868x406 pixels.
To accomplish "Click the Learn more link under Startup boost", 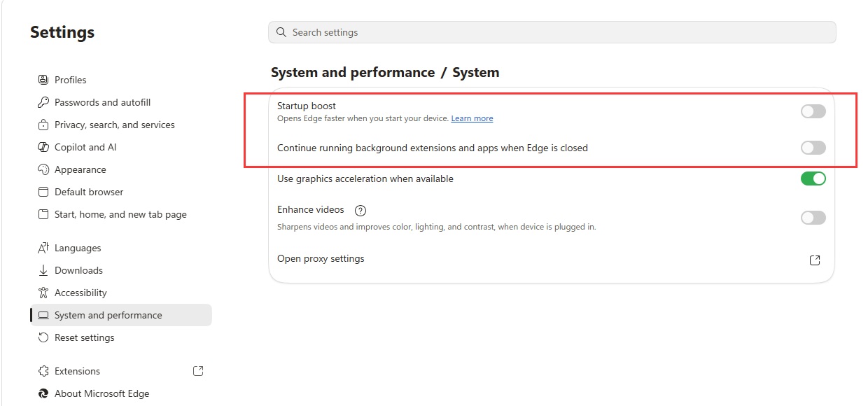I will (x=472, y=118).
